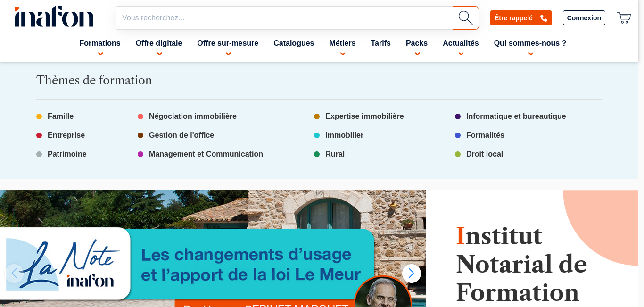Expand the Packs chevron
Image resolution: width=644 pixels, height=307 pixels.
pyautogui.click(x=417, y=54)
